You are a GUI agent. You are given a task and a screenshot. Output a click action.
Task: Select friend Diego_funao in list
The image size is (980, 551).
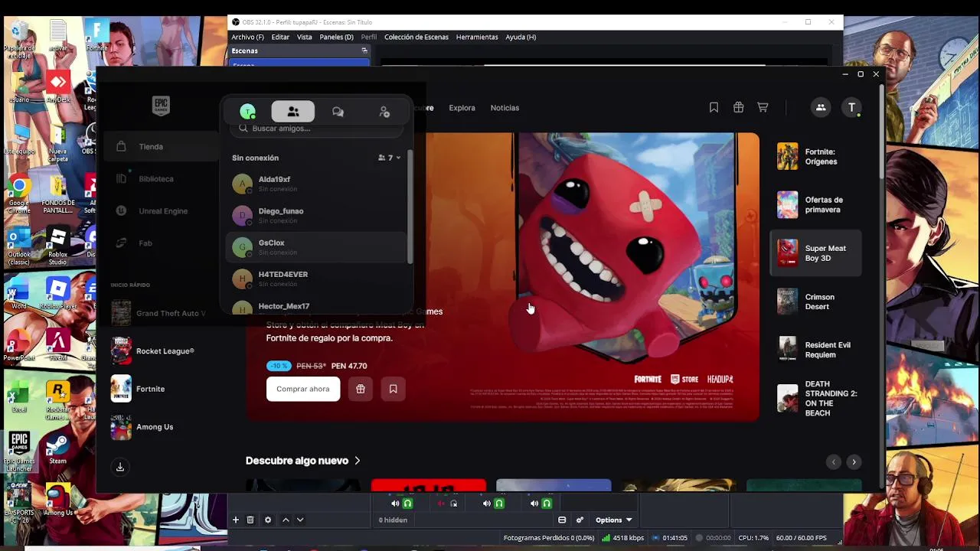tap(317, 216)
